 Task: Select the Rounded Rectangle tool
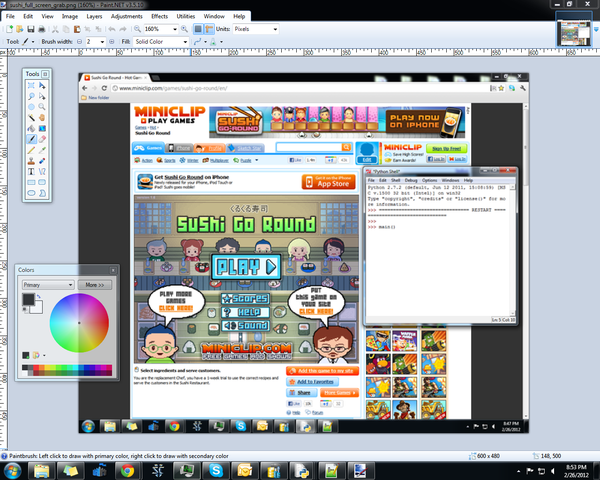(x=42, y=182)
